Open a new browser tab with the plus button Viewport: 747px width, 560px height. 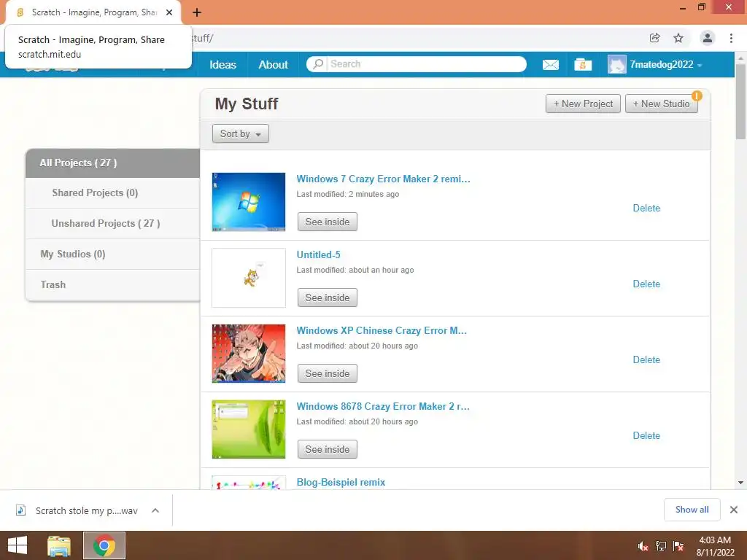coord(197,12)
